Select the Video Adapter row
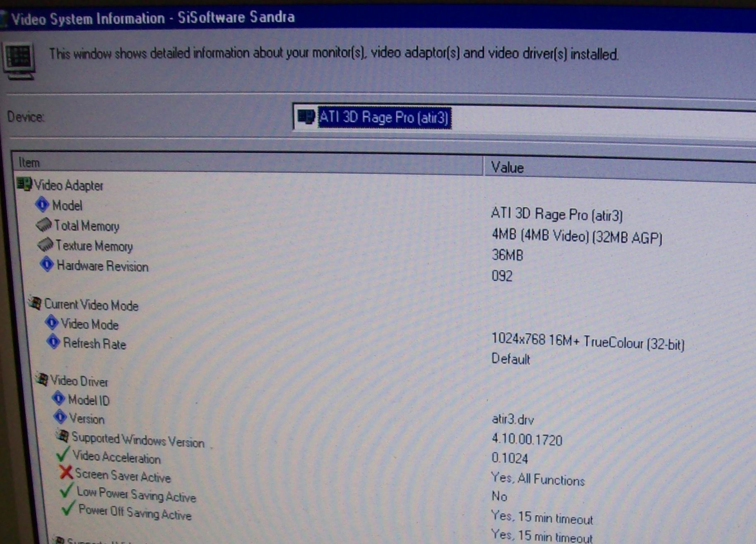This screenshot has width=756, height=544. coord(69,185)
